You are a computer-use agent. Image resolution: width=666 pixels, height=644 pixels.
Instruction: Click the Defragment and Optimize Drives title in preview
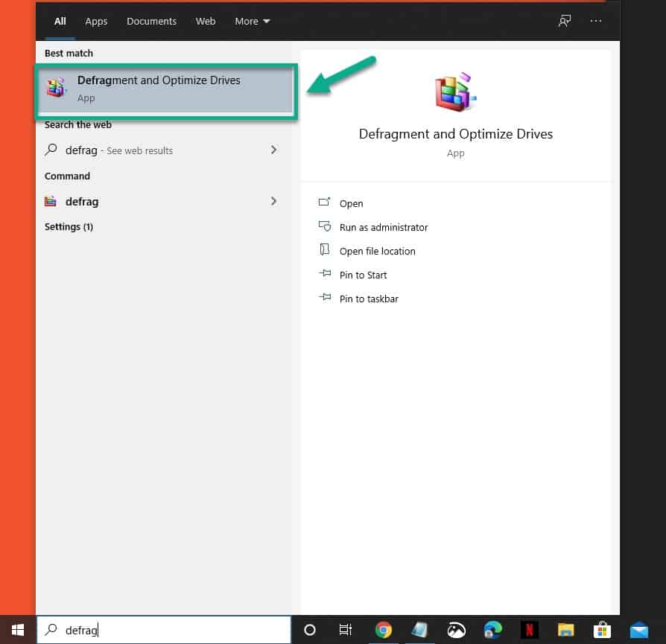456,134
